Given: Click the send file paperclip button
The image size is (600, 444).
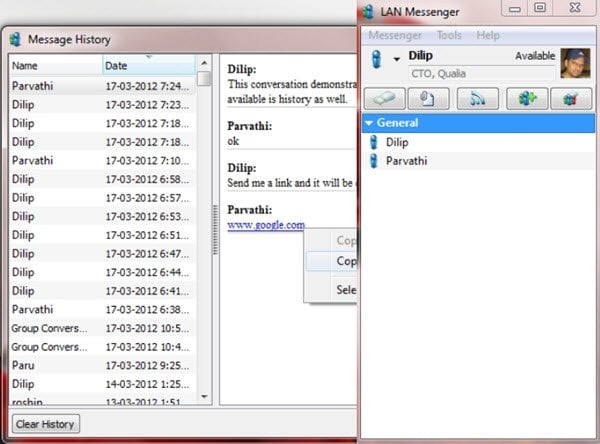Looking at the screenshot, I should point(429,99).
